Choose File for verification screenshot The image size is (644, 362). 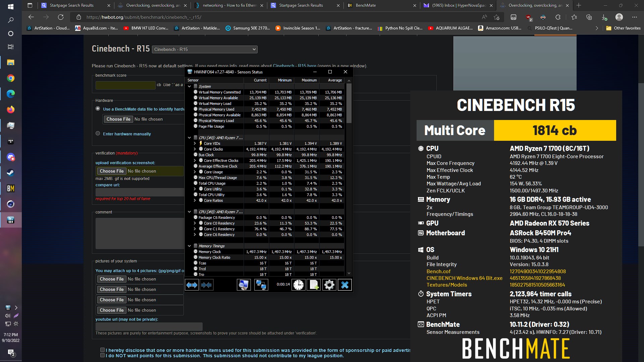pyautogui.click(x=111, y=171)
